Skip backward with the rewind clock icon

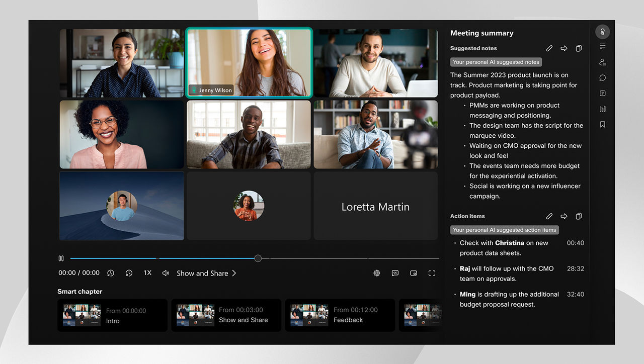click(111, 273)
